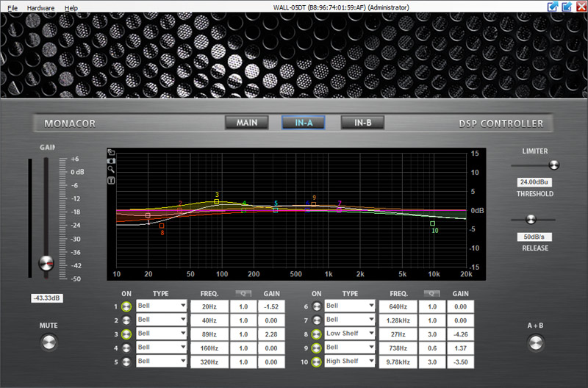
Task: Click the download arrow icon in title bar
Action: click(x=567, y=7)
